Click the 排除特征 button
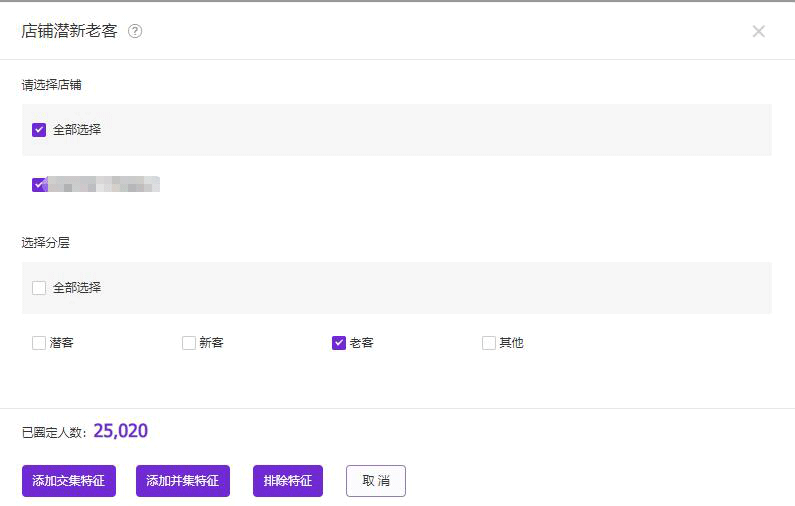This screenshot has width=795, height=506. click(x=288, y=481)
